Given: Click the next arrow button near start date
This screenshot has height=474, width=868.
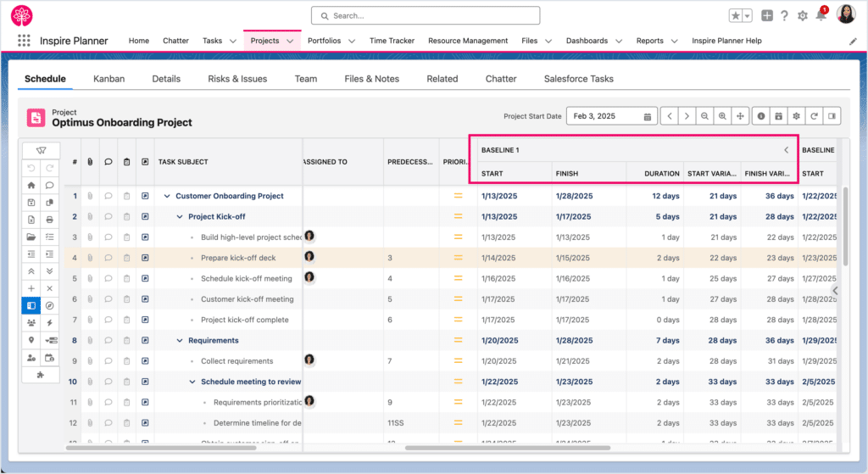Looking at the screenshot, I should click(687, 115).
